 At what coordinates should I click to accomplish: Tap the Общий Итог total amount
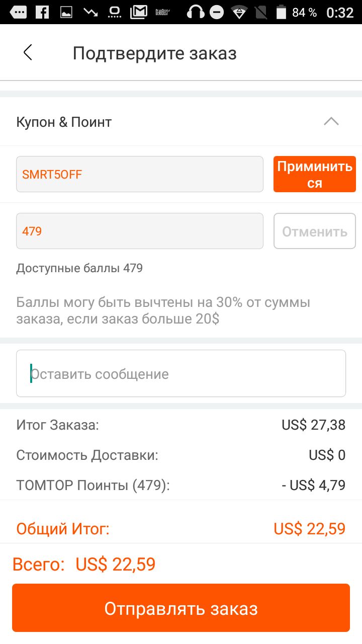pyautogui.click(x=310, y=529)
